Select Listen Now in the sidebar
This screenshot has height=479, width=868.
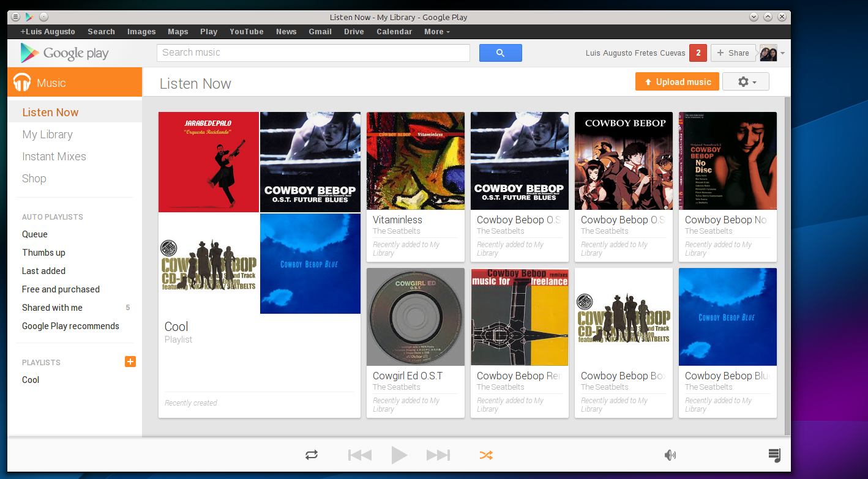tap(75, 113)
